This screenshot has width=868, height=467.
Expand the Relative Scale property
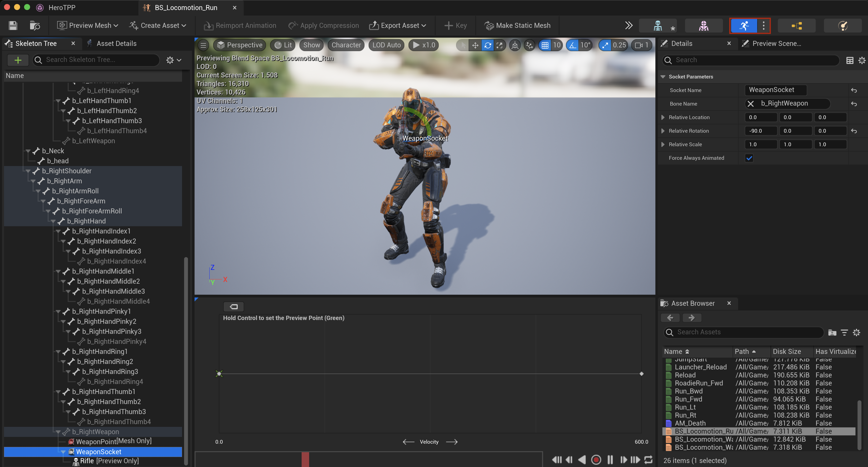click(663, 144)
